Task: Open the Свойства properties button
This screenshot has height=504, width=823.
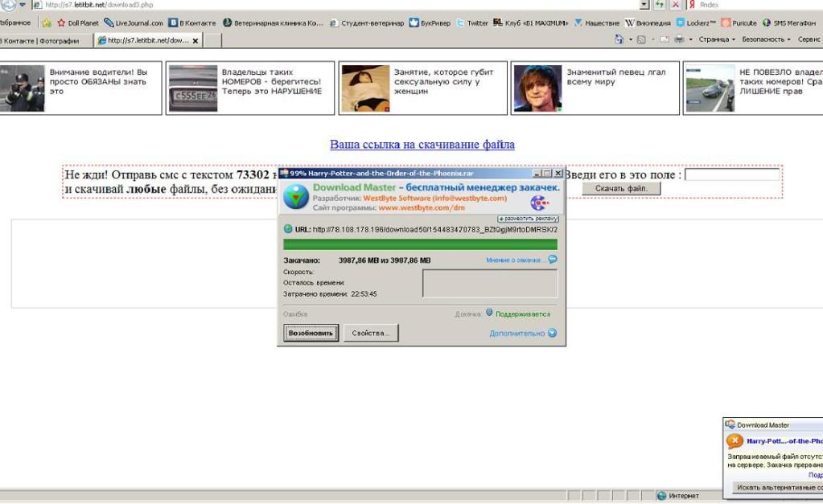Action: coord(371,333)
